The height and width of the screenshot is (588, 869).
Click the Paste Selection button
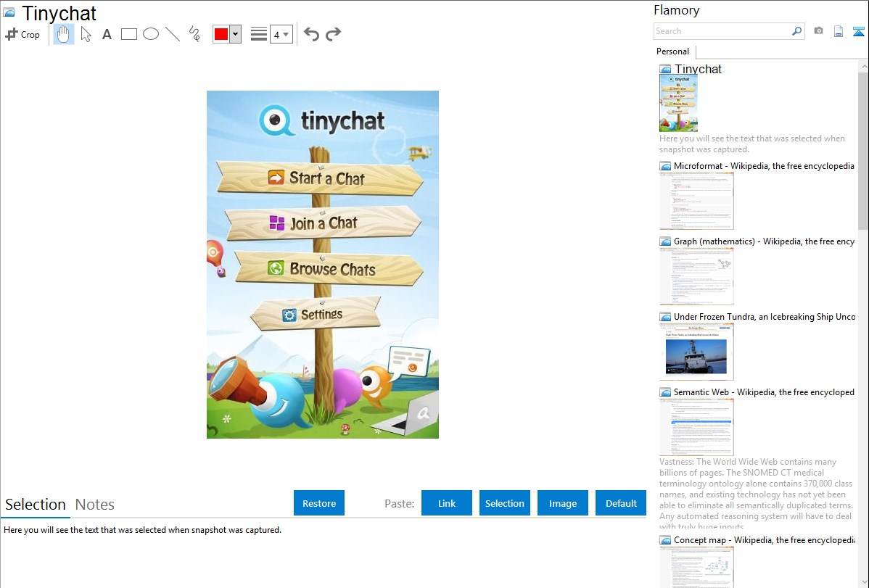[505, 503]
